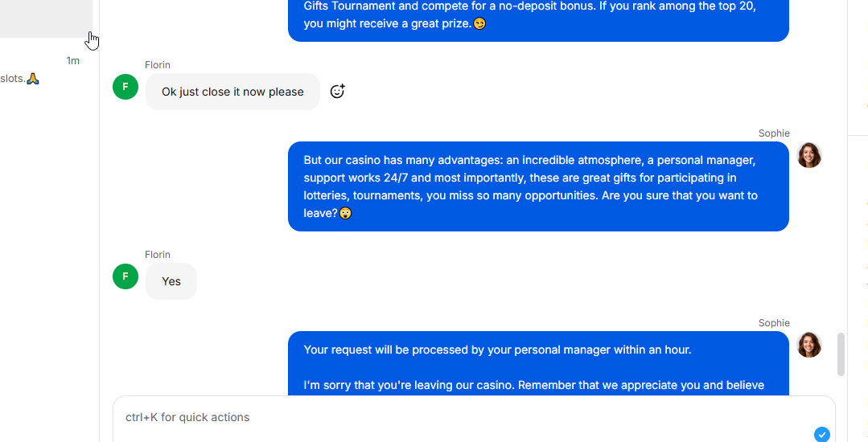View Sophie's photo next to casino advantages message
The height and width of the screenshot is (442, 868).
[x=808, y=155]
